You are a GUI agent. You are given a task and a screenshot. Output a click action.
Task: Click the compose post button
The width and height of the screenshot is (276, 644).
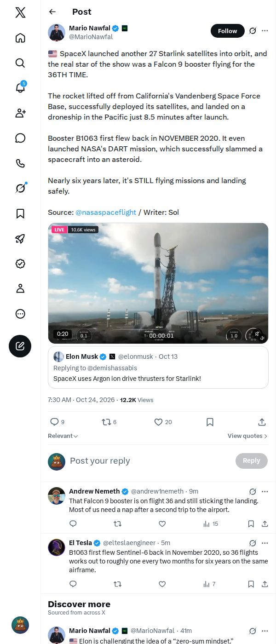pyautogui.click(x=20, y=346)
